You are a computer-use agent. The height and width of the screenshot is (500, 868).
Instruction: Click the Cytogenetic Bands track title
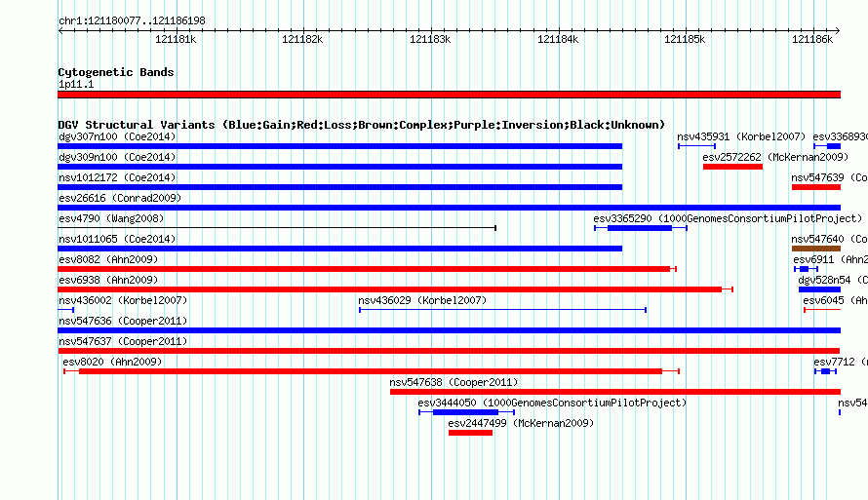tap(116, 72)
